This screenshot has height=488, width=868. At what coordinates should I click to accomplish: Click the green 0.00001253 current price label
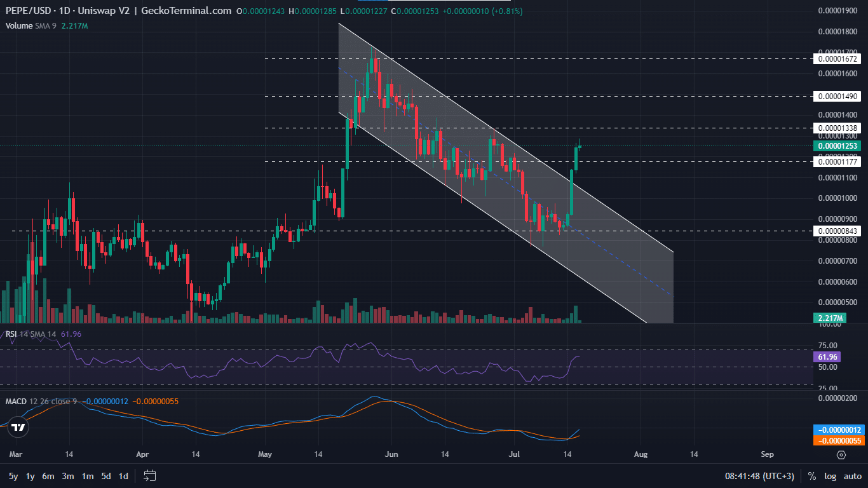[x=837, y=146]
